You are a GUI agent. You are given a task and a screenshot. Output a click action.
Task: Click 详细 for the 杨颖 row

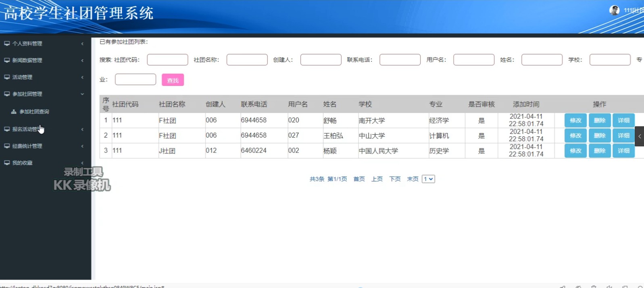tap(624, 151)
